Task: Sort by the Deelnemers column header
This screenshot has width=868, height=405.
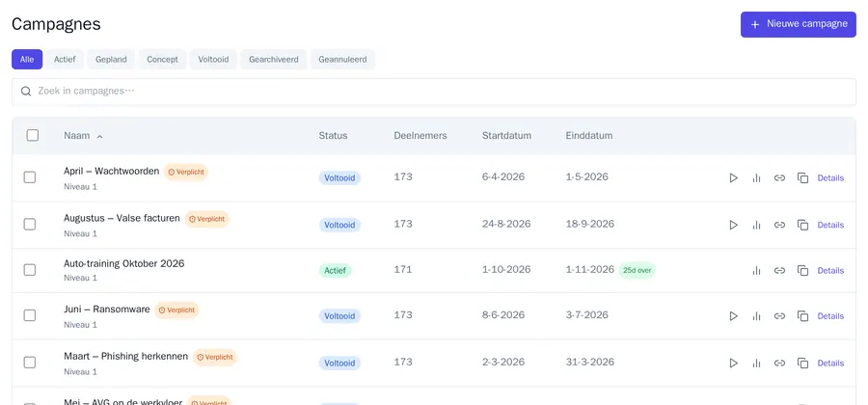Action: pos(420,136)
